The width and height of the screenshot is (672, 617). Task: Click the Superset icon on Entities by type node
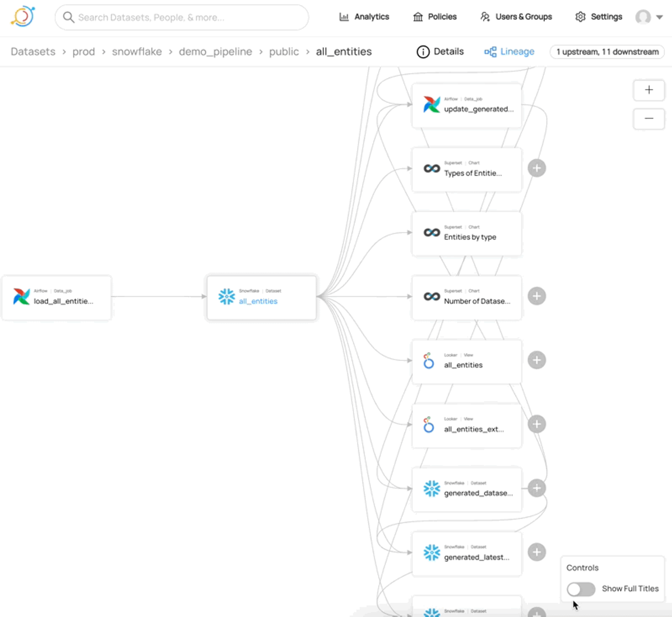432,233
